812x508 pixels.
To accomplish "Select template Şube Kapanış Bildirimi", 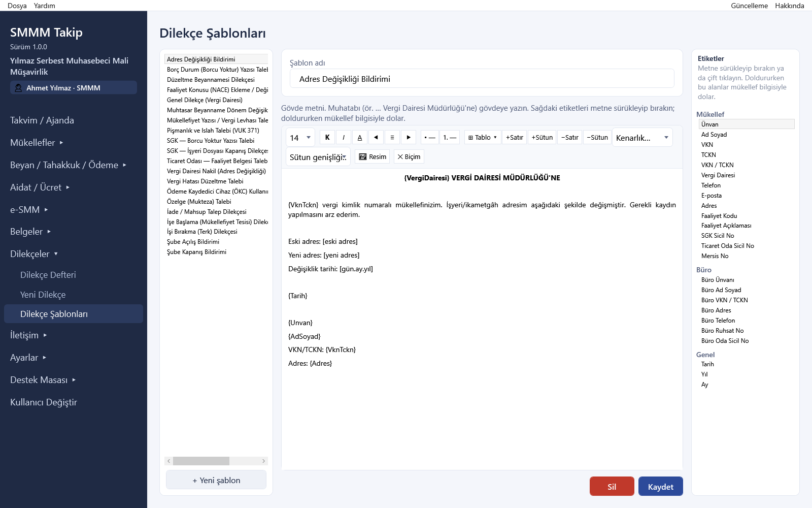I will (216, 252).
